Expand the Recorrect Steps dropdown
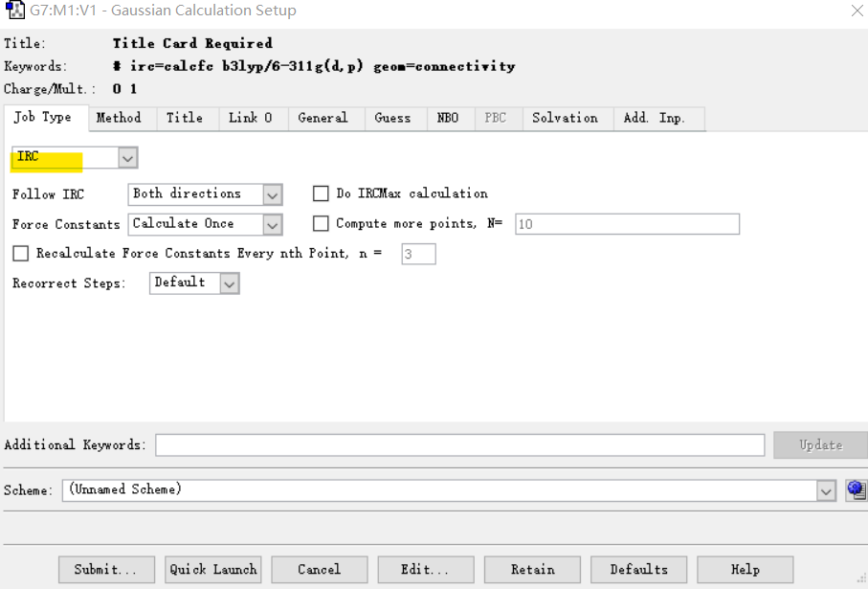This screenshot has width=868, height=589. 229,283
